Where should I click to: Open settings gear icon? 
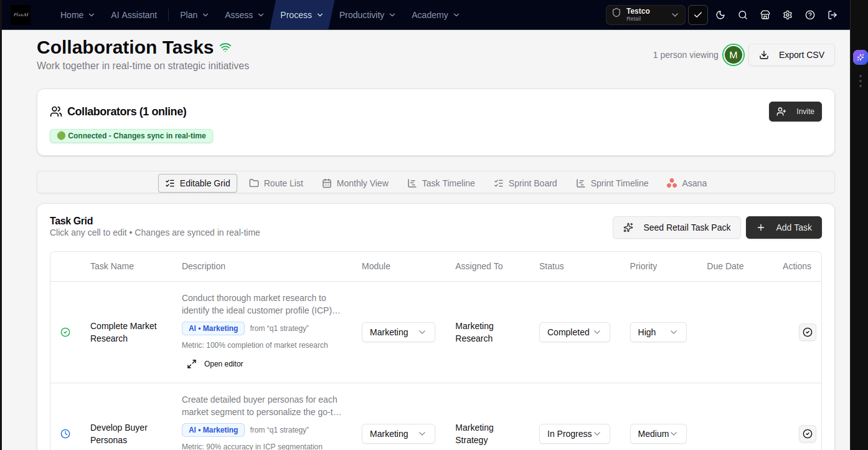pos(788,15)
